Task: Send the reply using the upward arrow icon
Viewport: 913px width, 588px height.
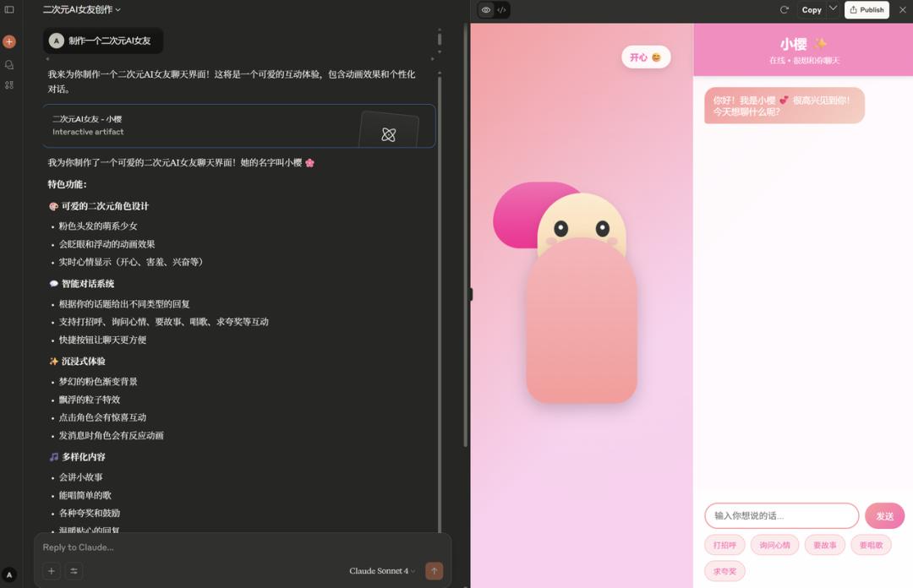Action: click(434, 570)
